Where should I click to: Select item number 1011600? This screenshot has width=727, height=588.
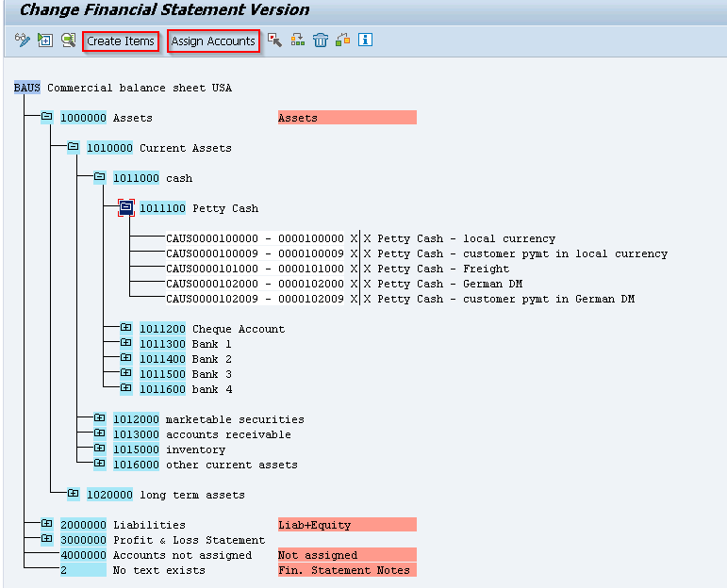(x=163, y=389)
